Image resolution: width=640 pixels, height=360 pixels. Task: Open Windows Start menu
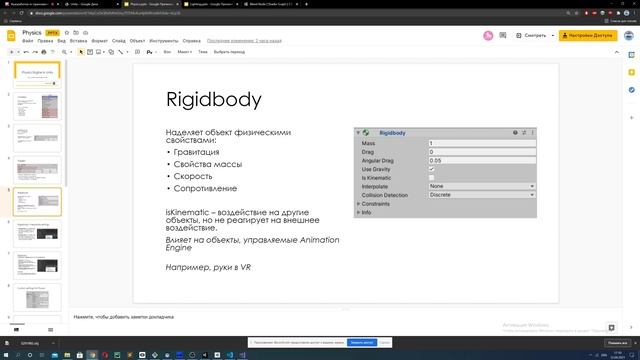pyautogui.click(x=6, y=355)
